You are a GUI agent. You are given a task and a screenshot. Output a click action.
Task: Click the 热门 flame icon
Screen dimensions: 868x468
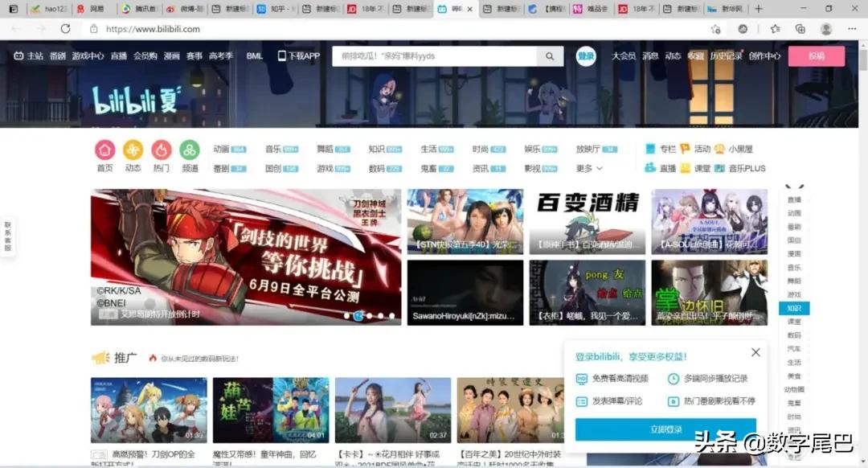[x=162, y=148]
